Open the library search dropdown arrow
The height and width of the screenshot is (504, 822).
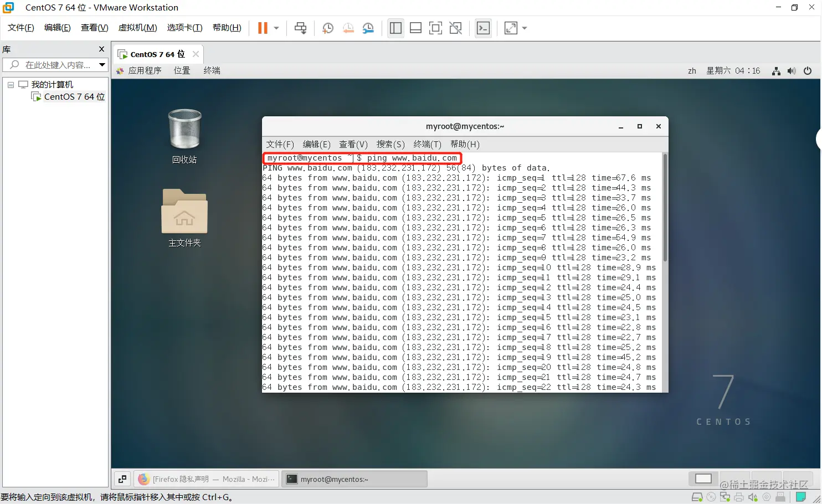[102, 65]
